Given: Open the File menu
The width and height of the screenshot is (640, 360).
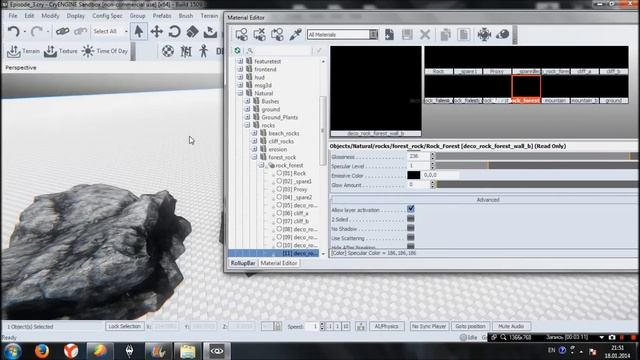Looking at the screenshot, I should pos(13,16).
